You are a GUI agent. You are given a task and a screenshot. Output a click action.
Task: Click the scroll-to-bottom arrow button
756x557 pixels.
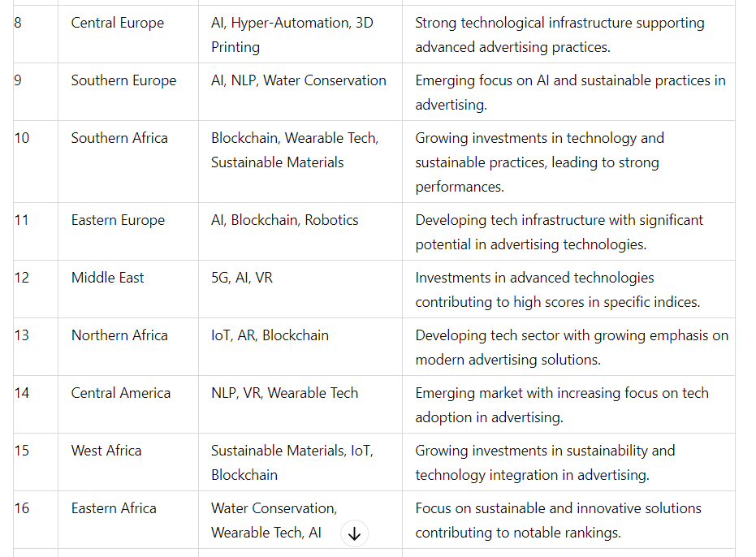click(354, 533)
